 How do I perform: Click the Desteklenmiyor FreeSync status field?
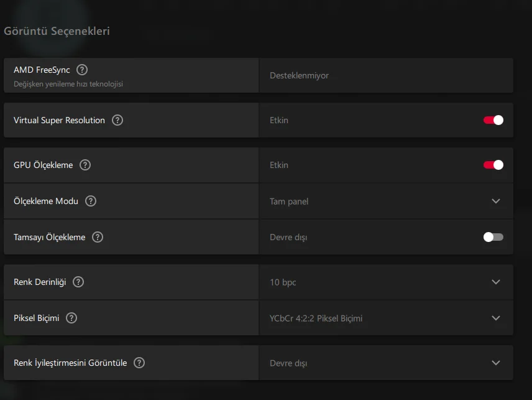coord(300,75)
